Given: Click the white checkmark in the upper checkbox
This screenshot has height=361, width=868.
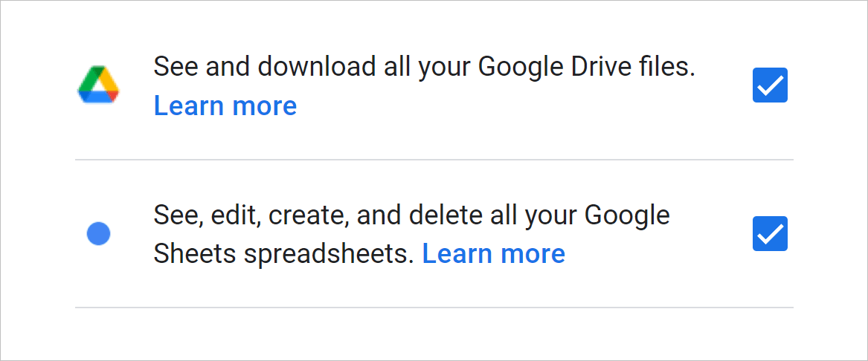Looking at the screenshot, I should (x=770, y=86).
